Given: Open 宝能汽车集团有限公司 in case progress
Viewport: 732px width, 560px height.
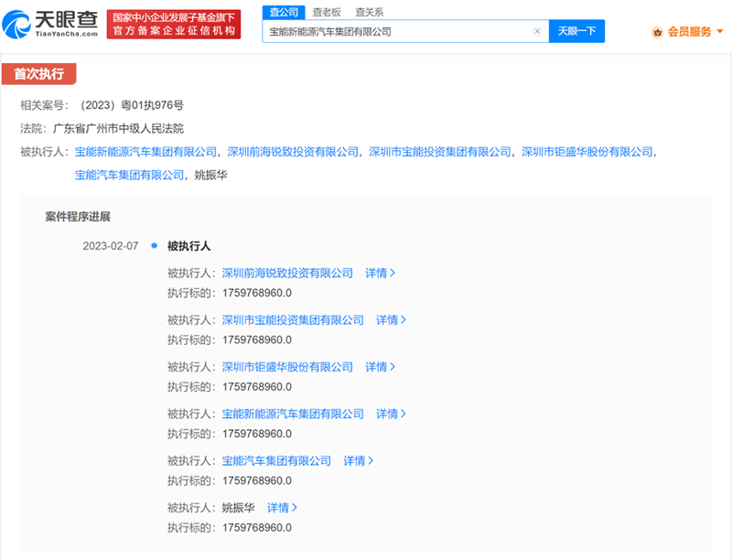Looking at the screenshot, I should coord(276,461).
